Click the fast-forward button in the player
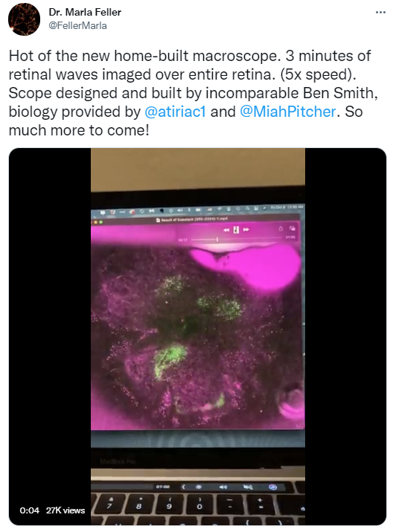The width and height of the screenshot is (393, 532). pos(246,230)
